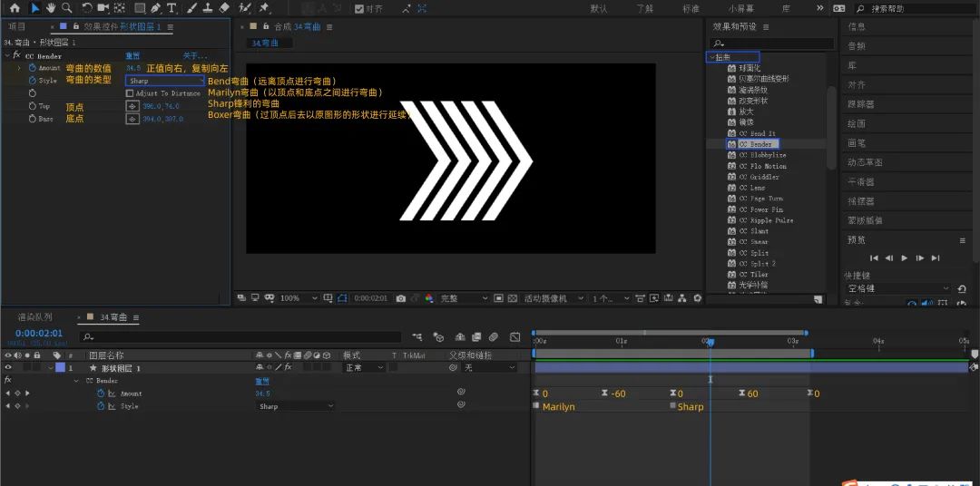Switch to the 小屏幕 workspace
980x486 pixels.
(740, 9)
